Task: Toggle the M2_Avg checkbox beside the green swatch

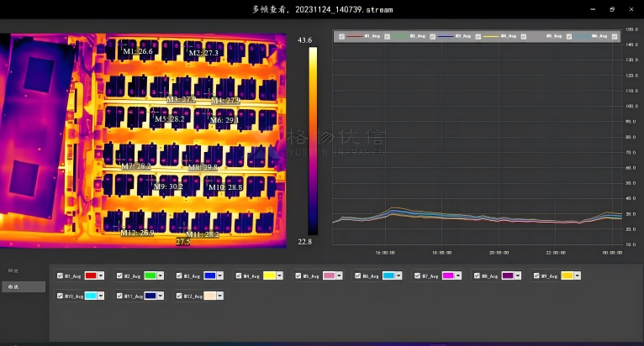Action: [119, 275]
